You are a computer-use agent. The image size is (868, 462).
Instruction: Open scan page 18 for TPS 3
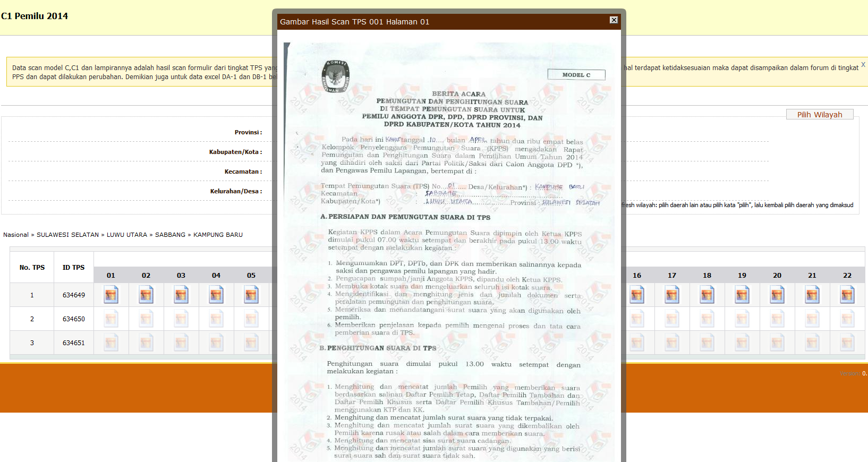point(707,343)
